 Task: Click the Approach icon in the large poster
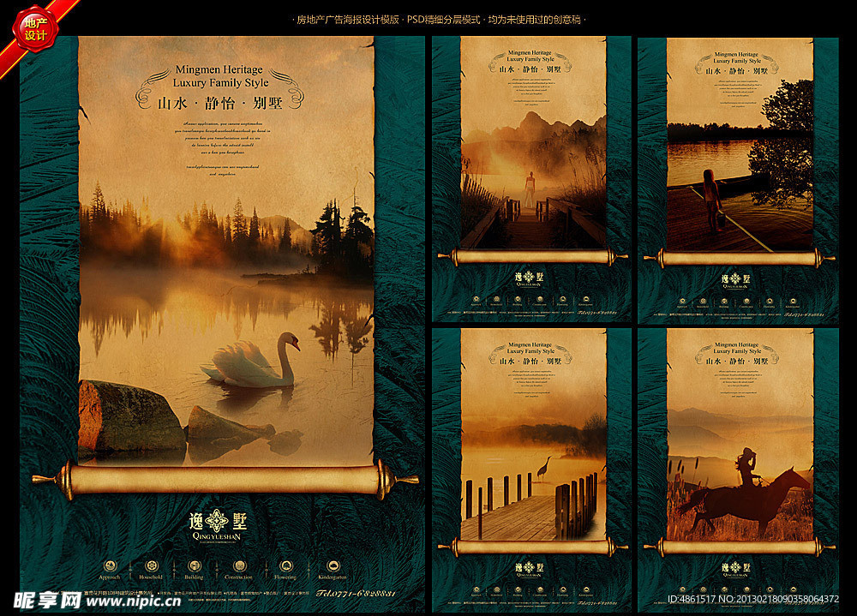point(110,566)
